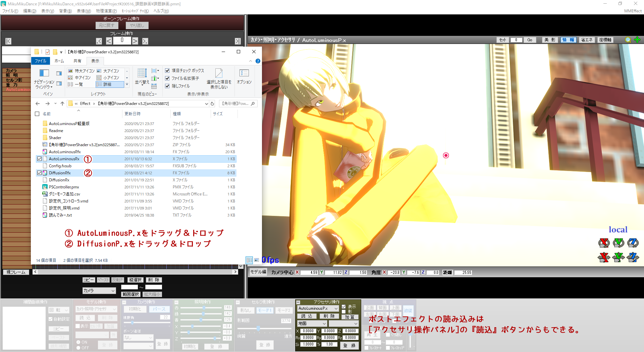The height and width of the screenshot is (352, 644).
Task: Switch to the ホーム tab in Explorer
Action: click(x=59, y=61)
